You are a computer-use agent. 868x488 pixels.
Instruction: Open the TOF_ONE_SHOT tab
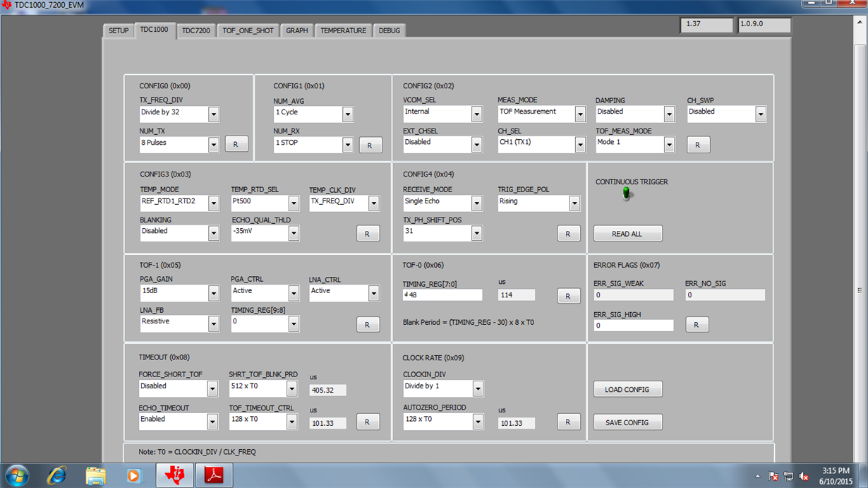248,31
